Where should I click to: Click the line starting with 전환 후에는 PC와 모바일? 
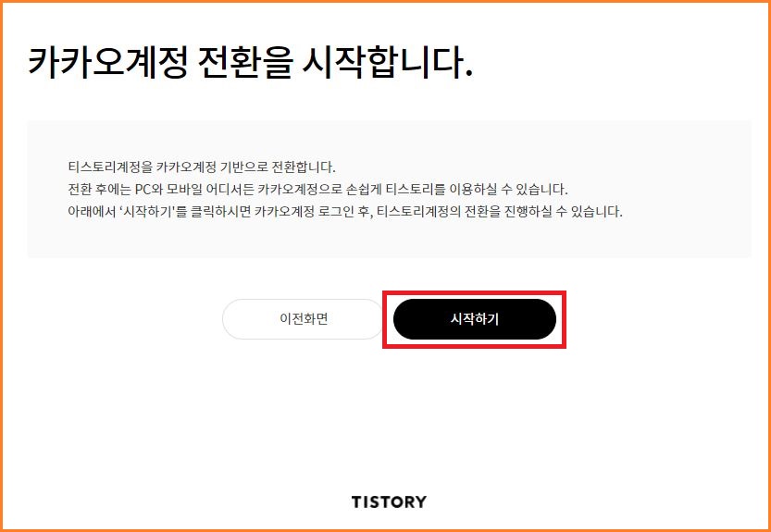click(317, 190)
